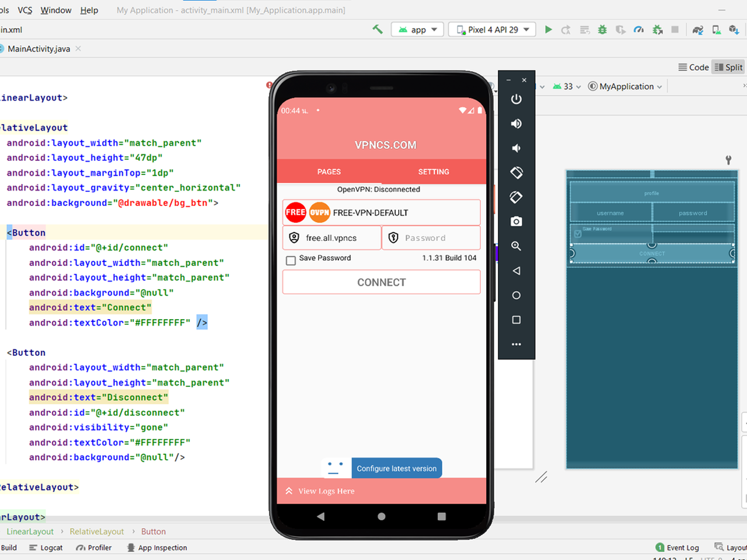Open emulator extended controls three-dots
Screen dimensions: 747x560
(516, 344)
